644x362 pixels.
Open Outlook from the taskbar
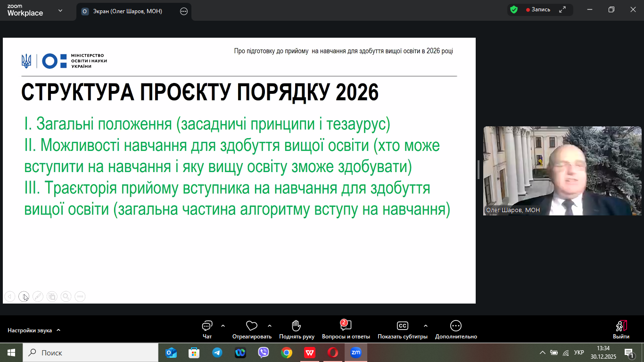click(x=171, y=353)
